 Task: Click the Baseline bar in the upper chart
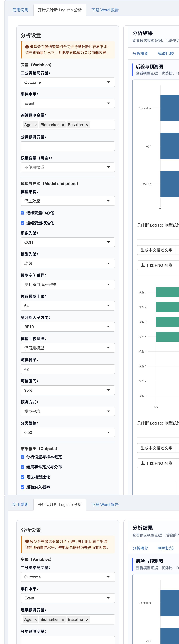[x=170, y=184]
